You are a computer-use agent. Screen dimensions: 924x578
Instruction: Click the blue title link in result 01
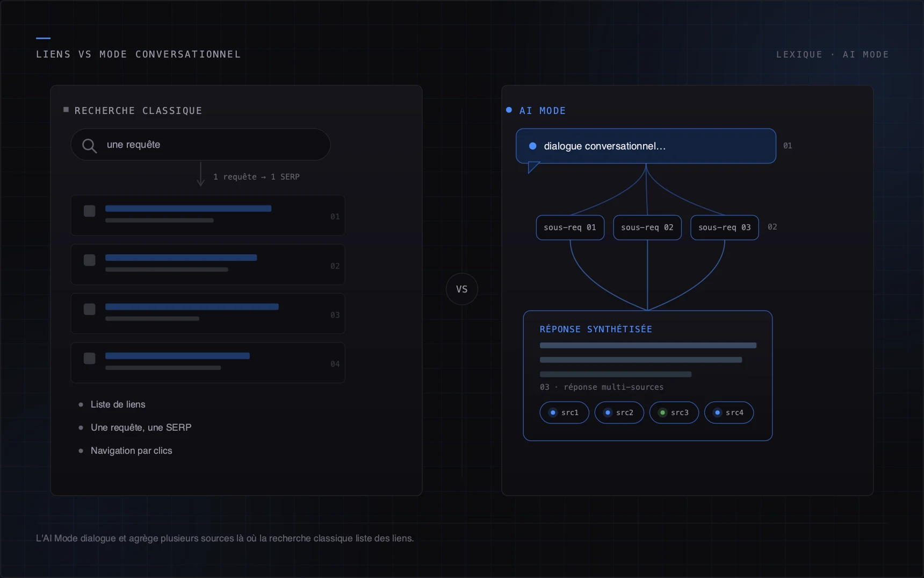pos(188,209)
